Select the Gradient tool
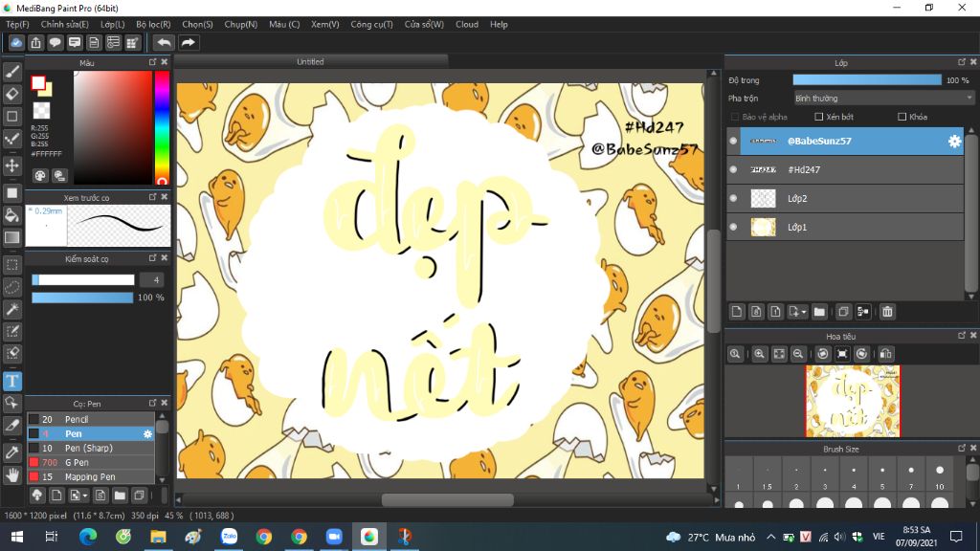980x551 pixels. point(11,237)
